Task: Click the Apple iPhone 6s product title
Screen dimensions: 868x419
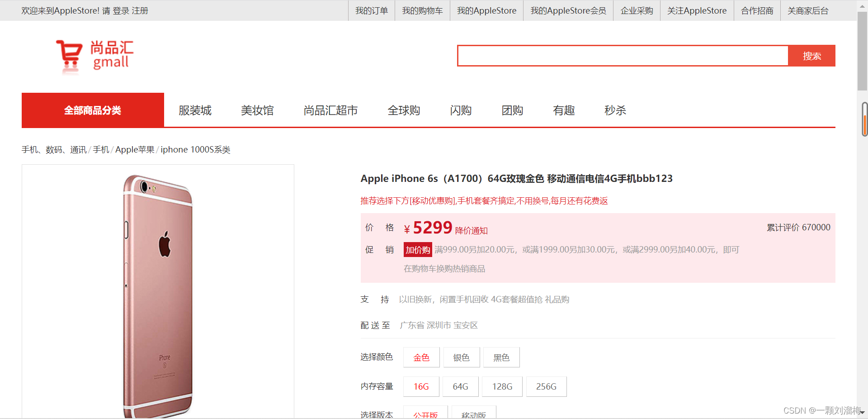Action: click(516, 178)
